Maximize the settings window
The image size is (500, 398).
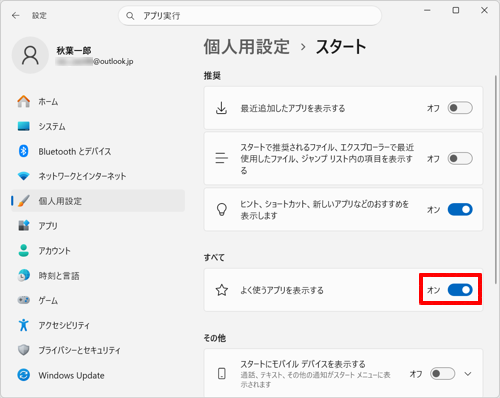(x=456, y=10)
